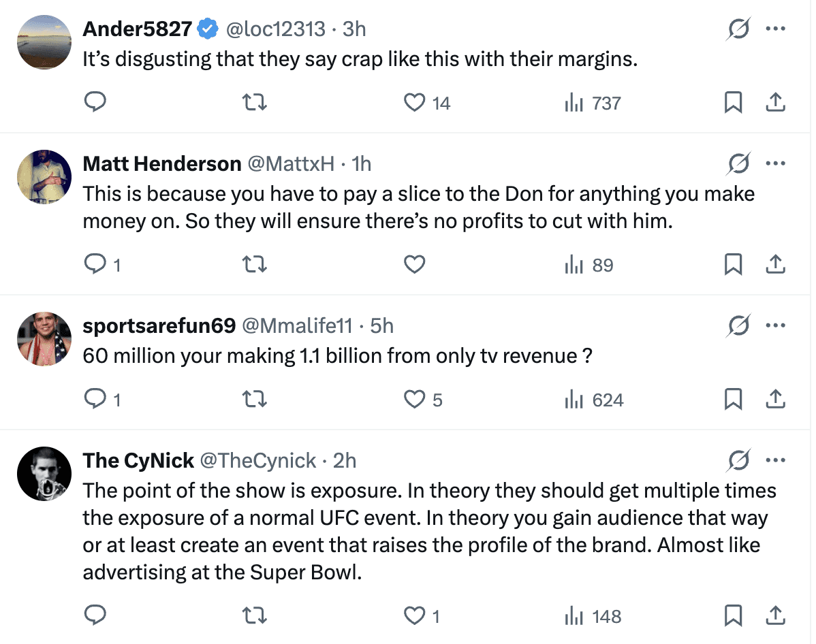Bookmark The CyNick's tweet
816x644 pixels.
[x=733, y=616]
